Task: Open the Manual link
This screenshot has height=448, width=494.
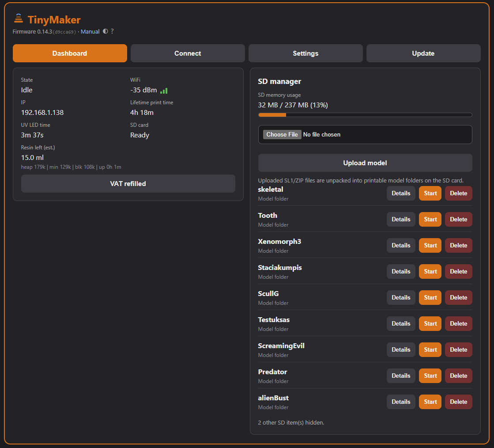Action: pyautogui.click(x=90, y=31)
